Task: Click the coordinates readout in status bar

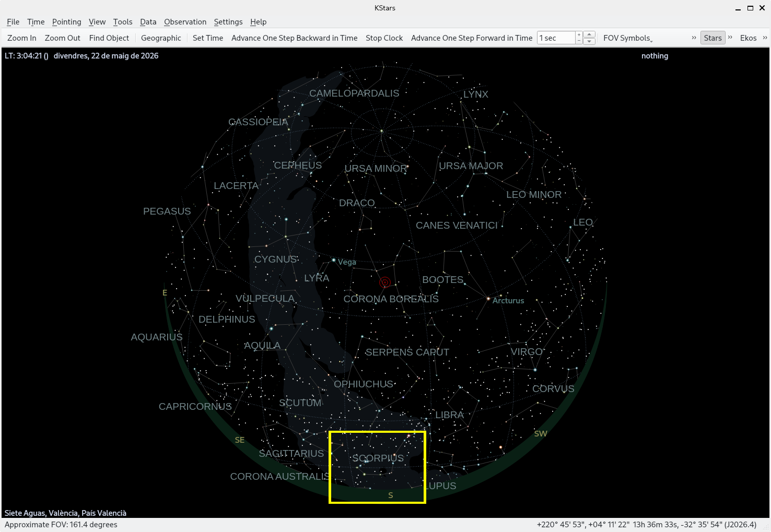Action: pyautogui.click(x=647, y=525)
